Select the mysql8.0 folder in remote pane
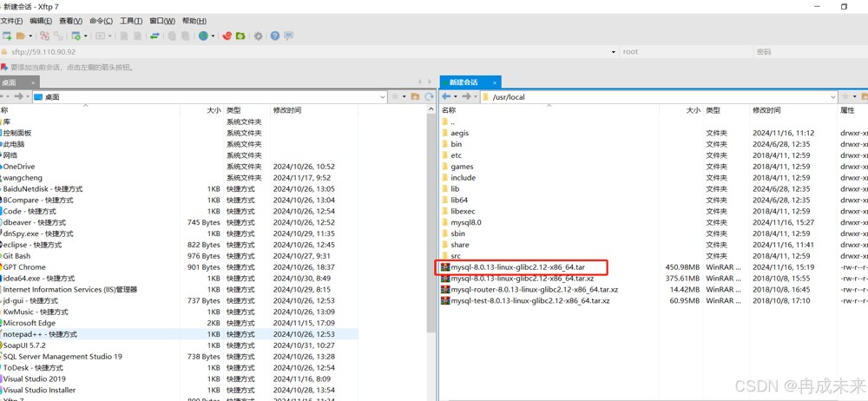868x401 pixels. click(x=466, y=222)
